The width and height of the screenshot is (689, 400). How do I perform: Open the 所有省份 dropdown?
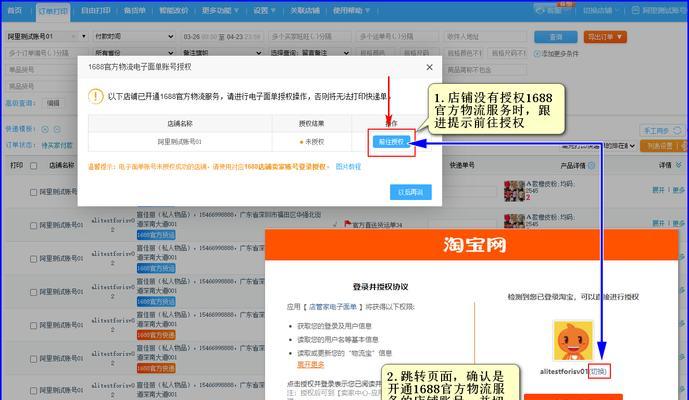coord(134,53)
